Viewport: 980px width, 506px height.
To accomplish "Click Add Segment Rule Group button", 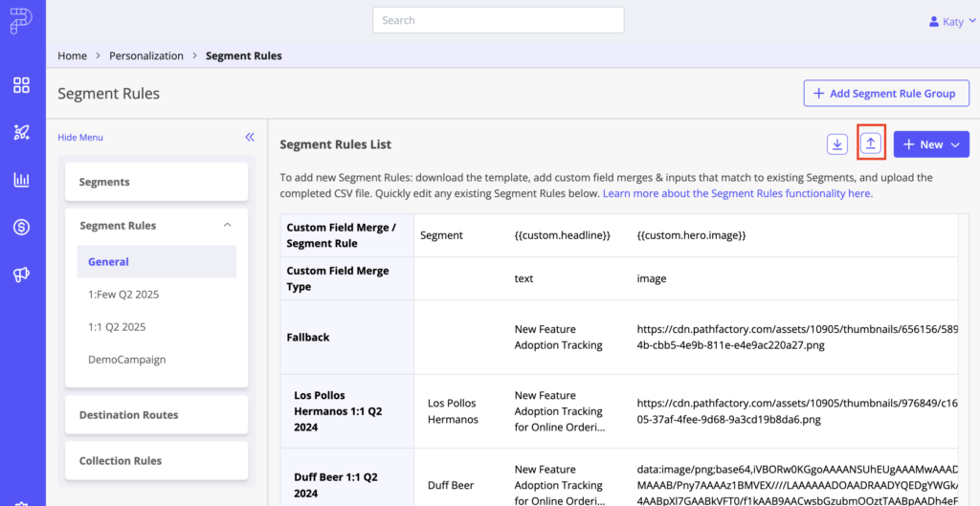I will click(886, 94).
